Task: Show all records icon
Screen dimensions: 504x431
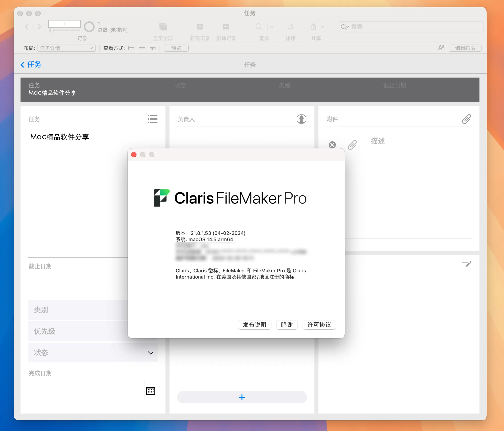Action: click(163, 27)
